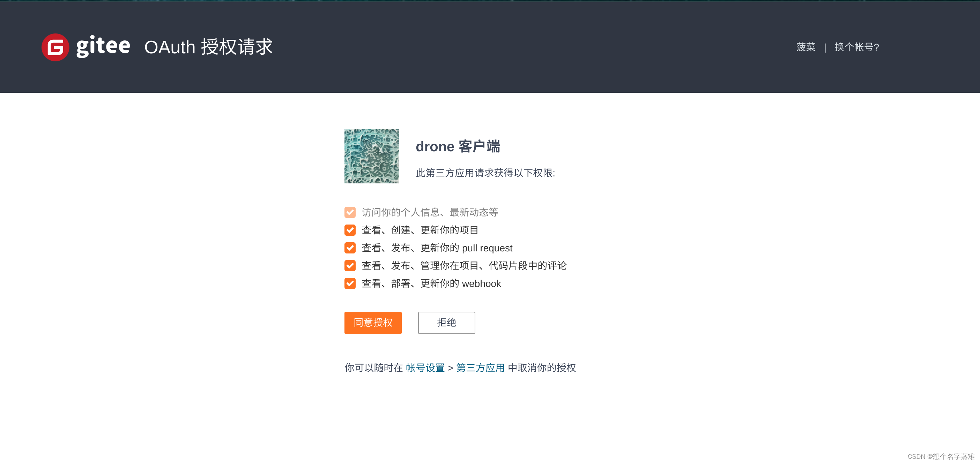The image size is (980, 463).
Task: Click the drone 客户端 app avatar image
Action: [371, 156]
